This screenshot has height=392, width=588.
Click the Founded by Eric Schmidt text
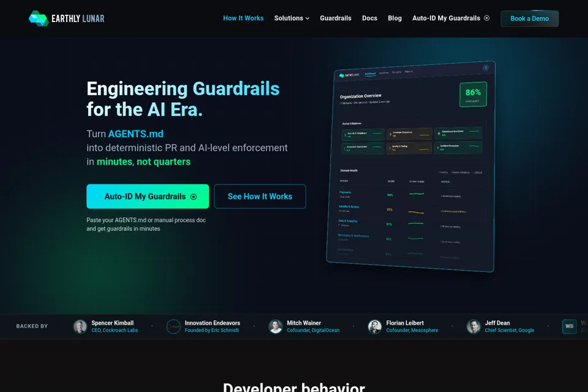[x=211, y=330]
